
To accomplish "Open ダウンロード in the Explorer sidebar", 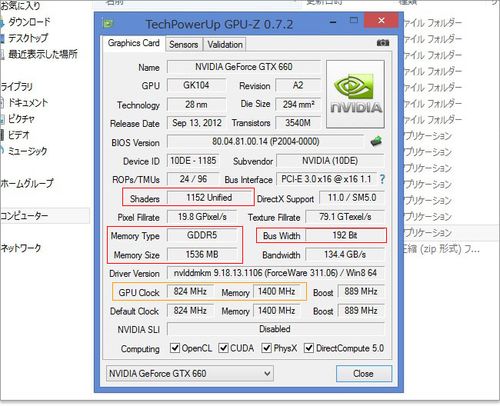I will coord(29,22).
